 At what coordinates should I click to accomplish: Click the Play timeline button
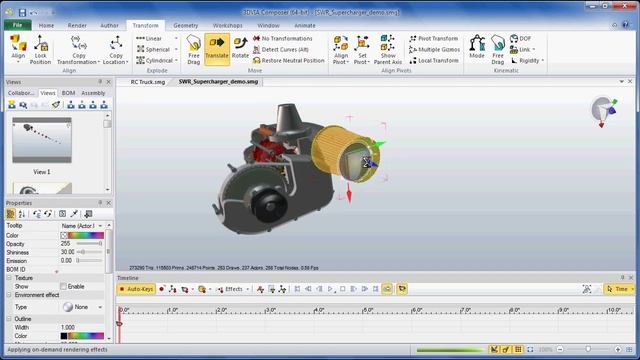point(331,289)
